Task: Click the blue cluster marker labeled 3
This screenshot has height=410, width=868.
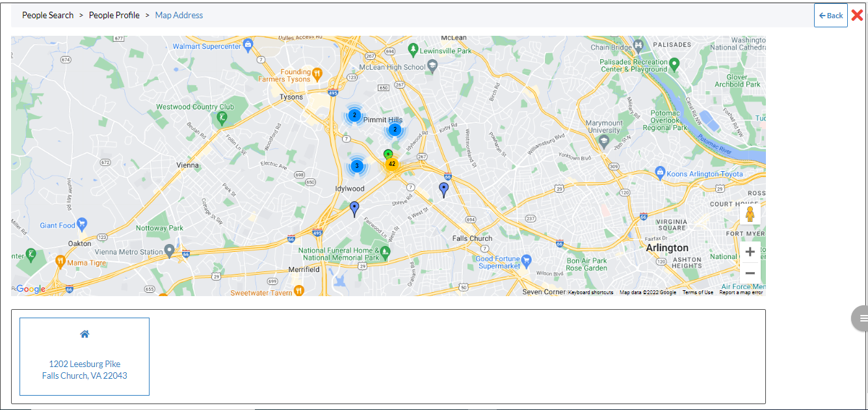Action: point(356,166)
